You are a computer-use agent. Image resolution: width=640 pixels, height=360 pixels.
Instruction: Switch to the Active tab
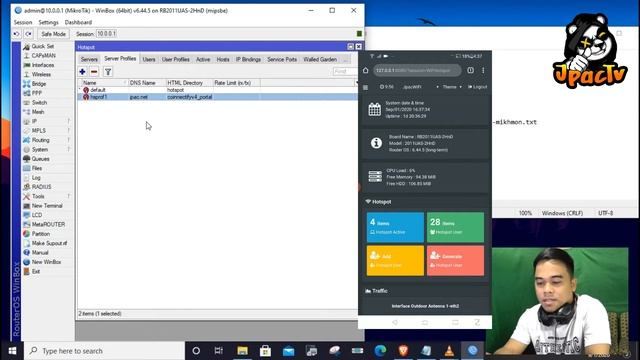coord(203,60)
